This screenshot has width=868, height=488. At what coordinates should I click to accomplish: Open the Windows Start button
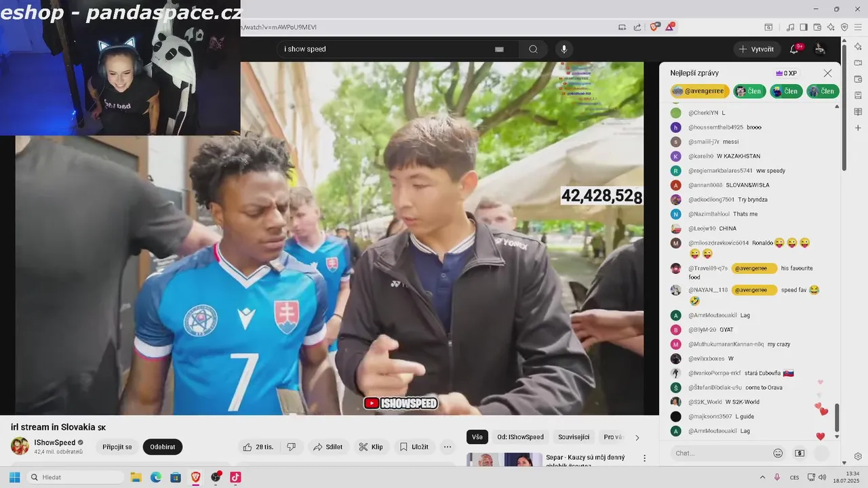[x=14, y=477]
